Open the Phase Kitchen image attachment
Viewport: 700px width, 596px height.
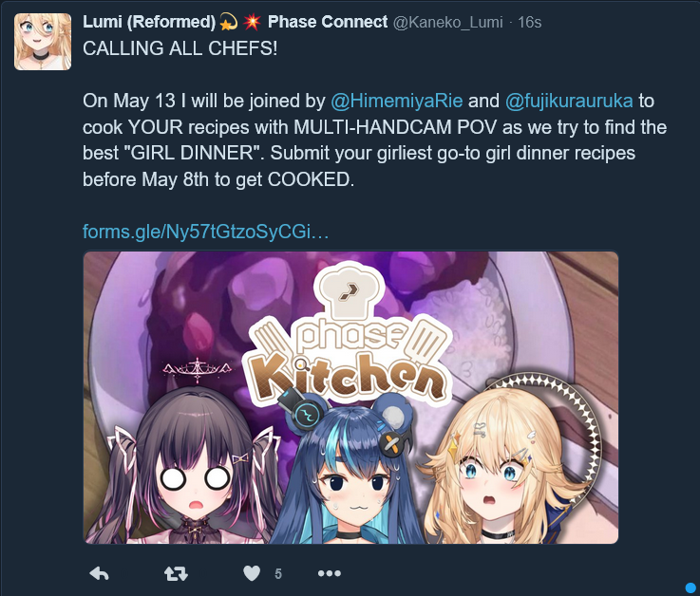point(350,398)
